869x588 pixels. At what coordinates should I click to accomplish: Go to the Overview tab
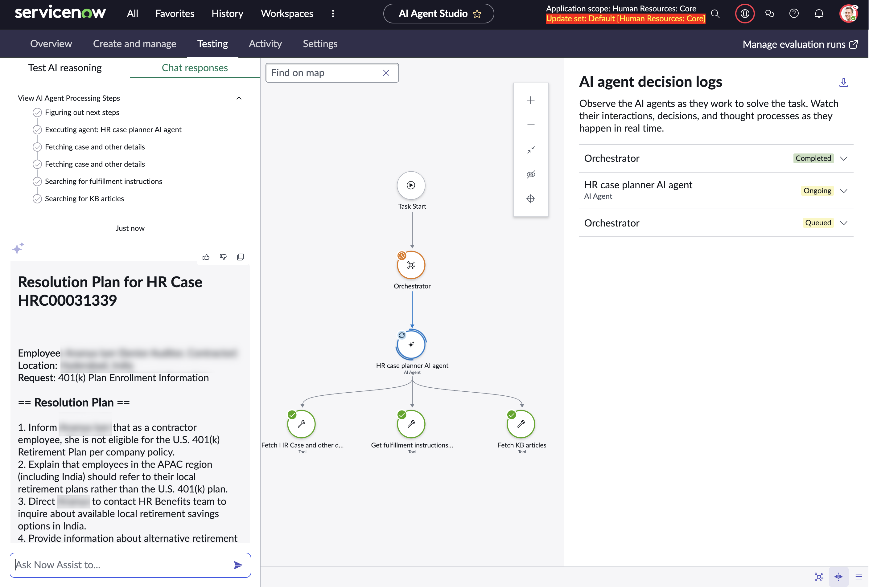[x=51, y=44]
